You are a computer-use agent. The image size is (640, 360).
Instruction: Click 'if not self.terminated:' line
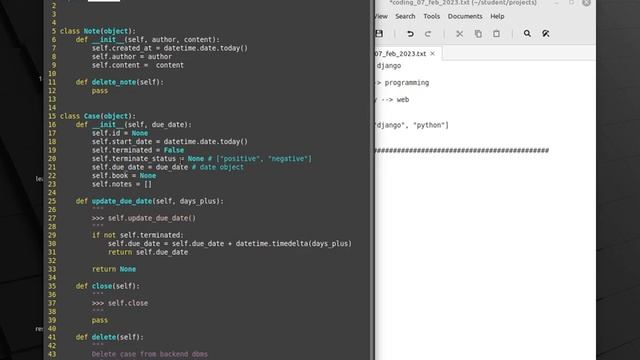[x=138, y=235]
